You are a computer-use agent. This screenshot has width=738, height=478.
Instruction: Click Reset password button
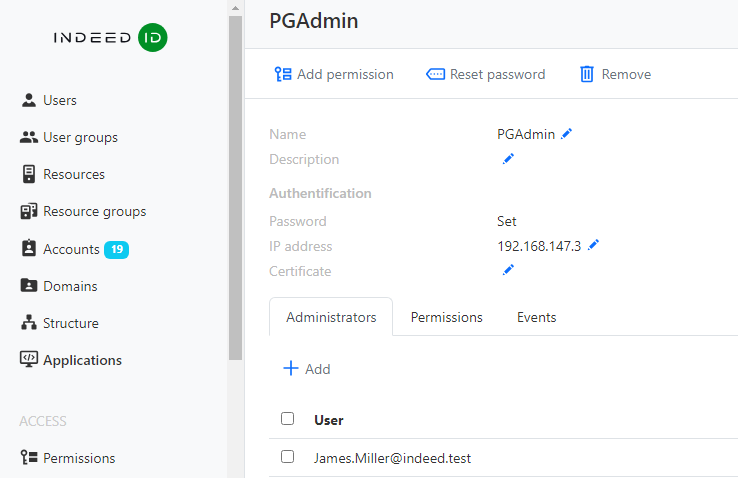pos(486,74)
